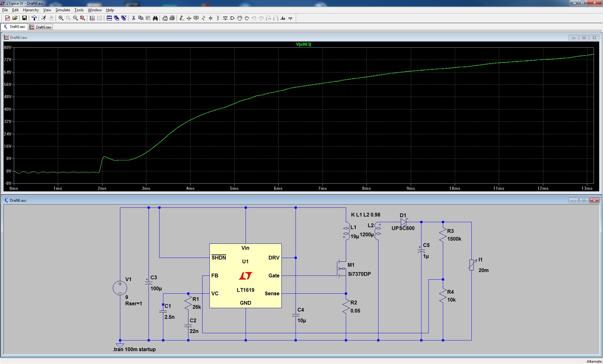Select the Text Aa tool

tap(283, 18)
